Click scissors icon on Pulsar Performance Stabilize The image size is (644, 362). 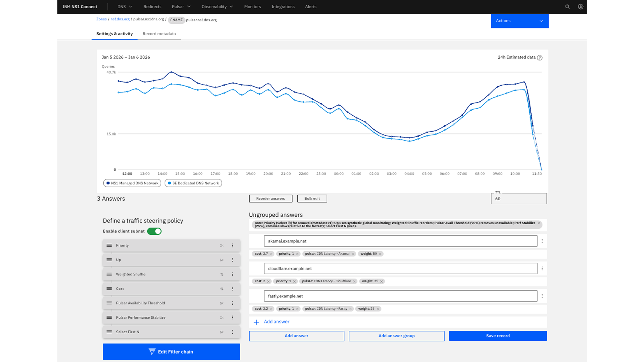pos(222,318)
